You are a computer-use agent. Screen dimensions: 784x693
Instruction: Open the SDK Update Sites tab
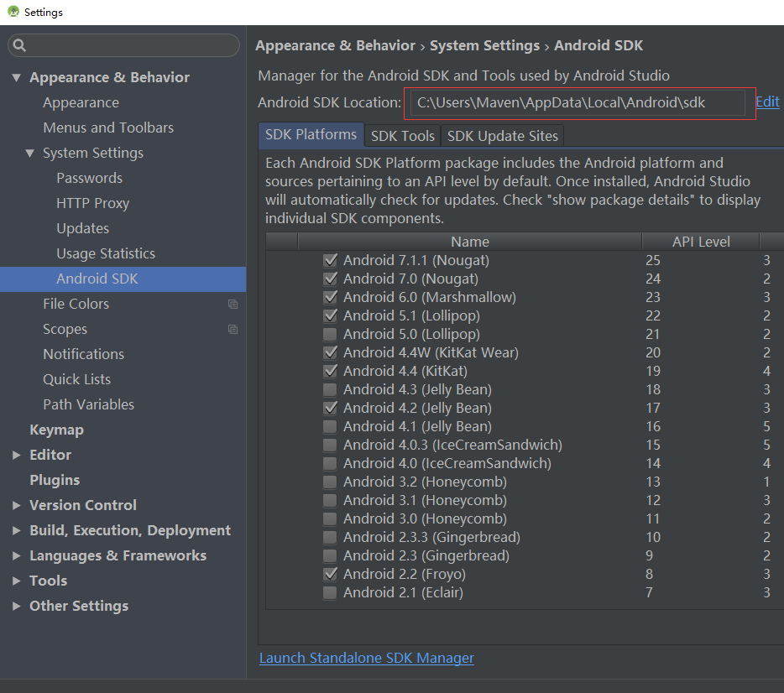503,136
